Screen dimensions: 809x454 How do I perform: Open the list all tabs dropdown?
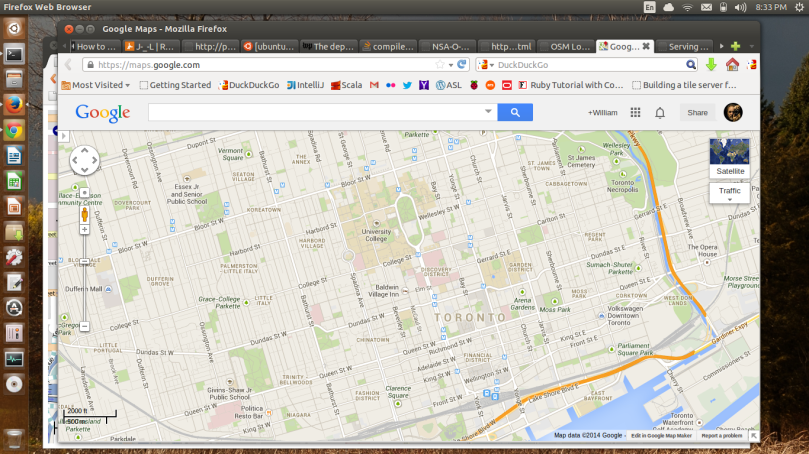tap(751, 46)
